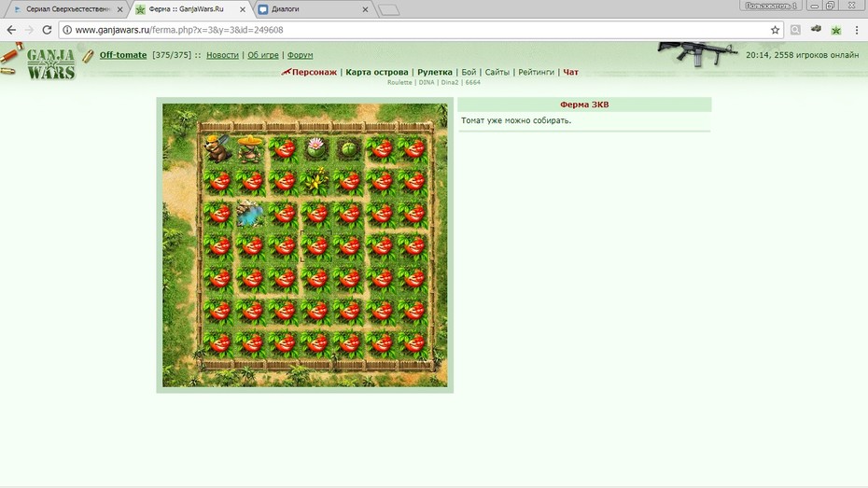Viewport: 868px width, 488px height.
Task: Close the Диалоги tab
Action: click(365, 9)
